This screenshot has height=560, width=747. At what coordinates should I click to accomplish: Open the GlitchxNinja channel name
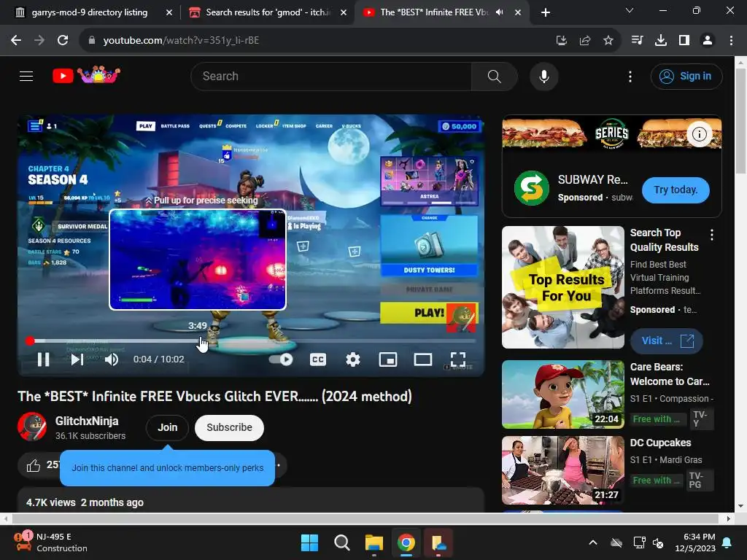tap(87, 421)
